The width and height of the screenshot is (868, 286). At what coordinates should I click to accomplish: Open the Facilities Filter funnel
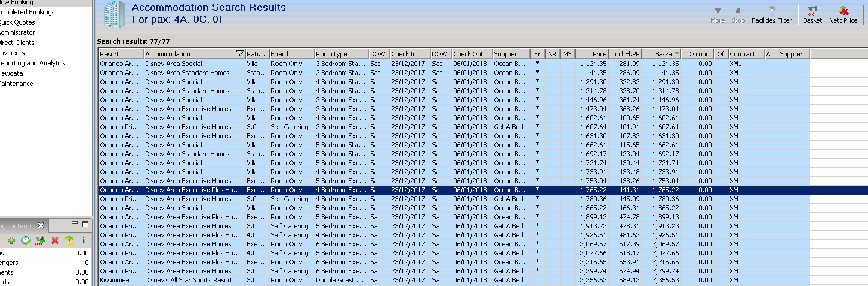772,15
